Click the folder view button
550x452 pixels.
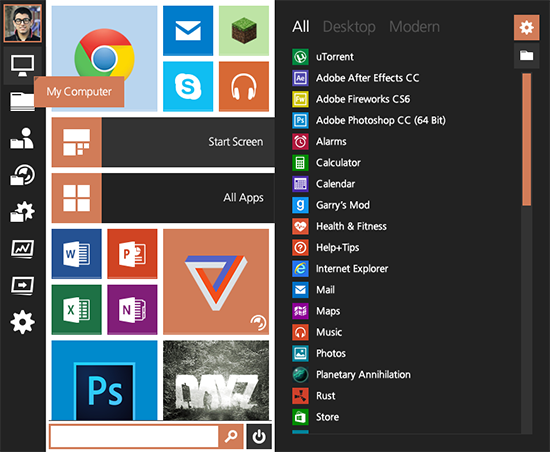pyautogui.click(x=526, y=55)
